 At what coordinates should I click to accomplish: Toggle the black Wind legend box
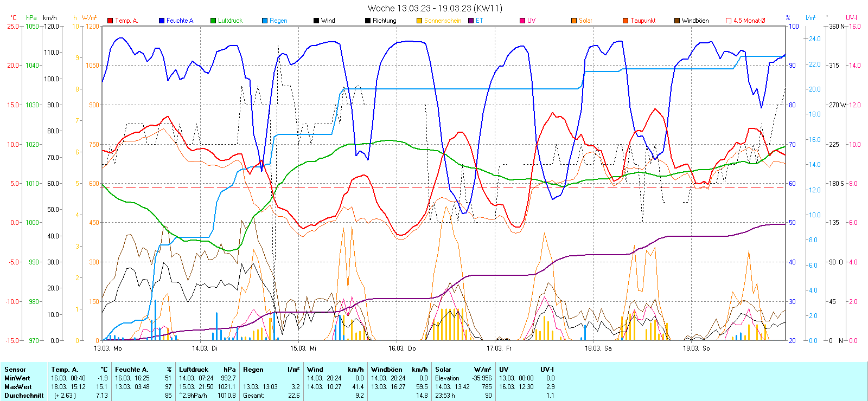coord(316,21)
